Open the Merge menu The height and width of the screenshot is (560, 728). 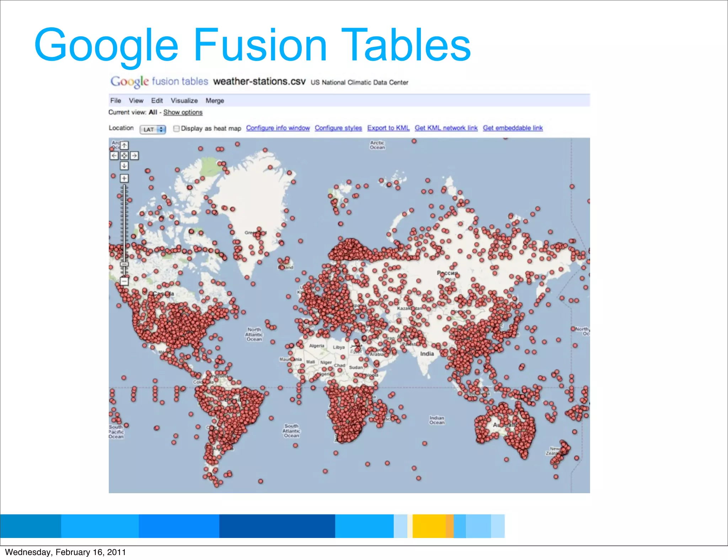215,101
